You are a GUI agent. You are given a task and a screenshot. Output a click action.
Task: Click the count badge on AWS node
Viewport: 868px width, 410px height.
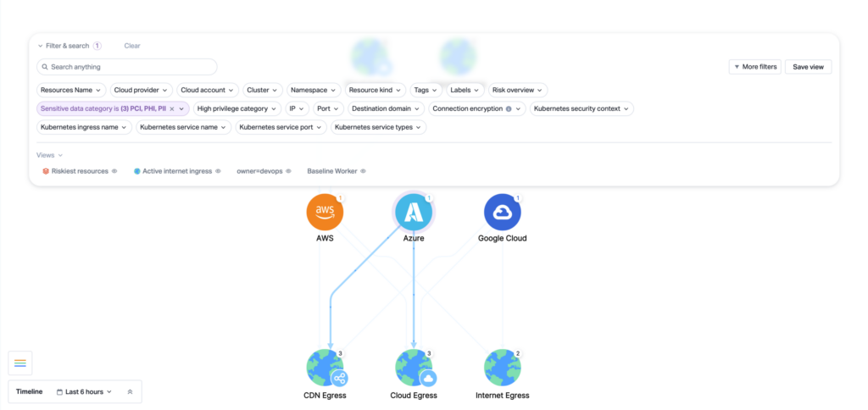point(340,197)
